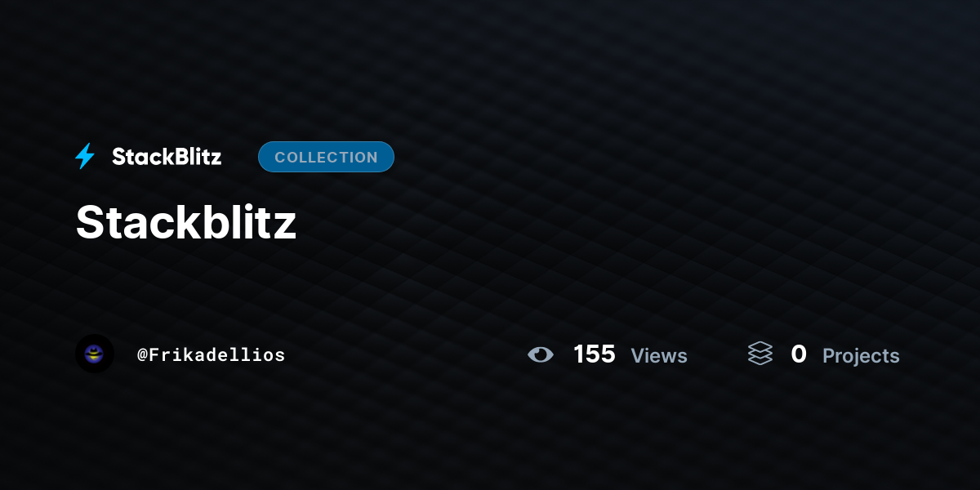The image size is (980, 490).
Task: Click the Stackblitz collection title
Action: pos(186,222)
